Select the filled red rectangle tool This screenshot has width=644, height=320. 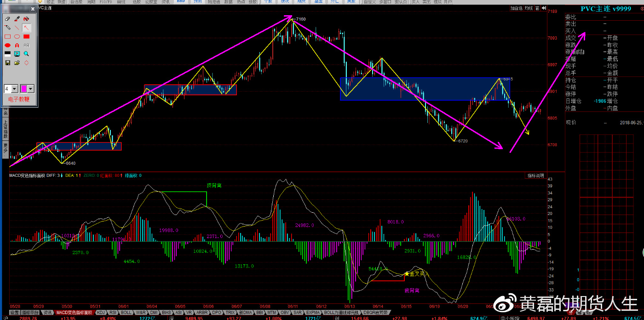26,36
